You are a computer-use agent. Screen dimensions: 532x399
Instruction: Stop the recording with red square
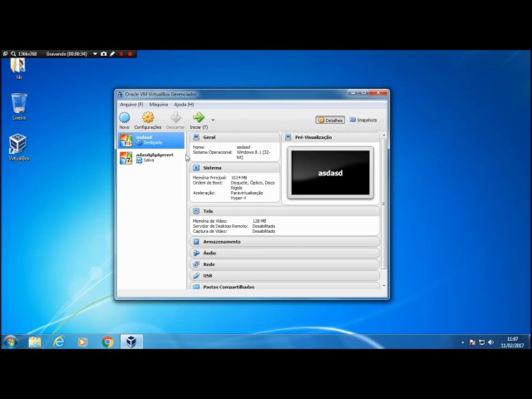click(x=130, y=53)
